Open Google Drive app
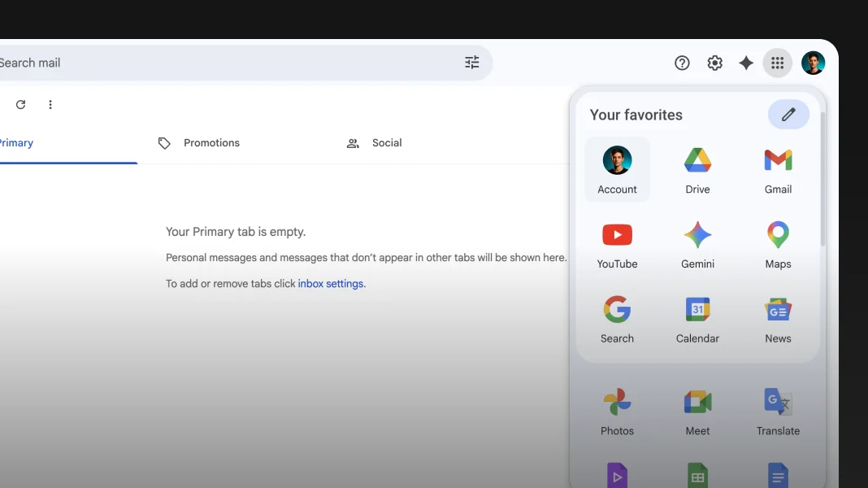The height and width of the screenshot is (488, 868). (697, 170)
